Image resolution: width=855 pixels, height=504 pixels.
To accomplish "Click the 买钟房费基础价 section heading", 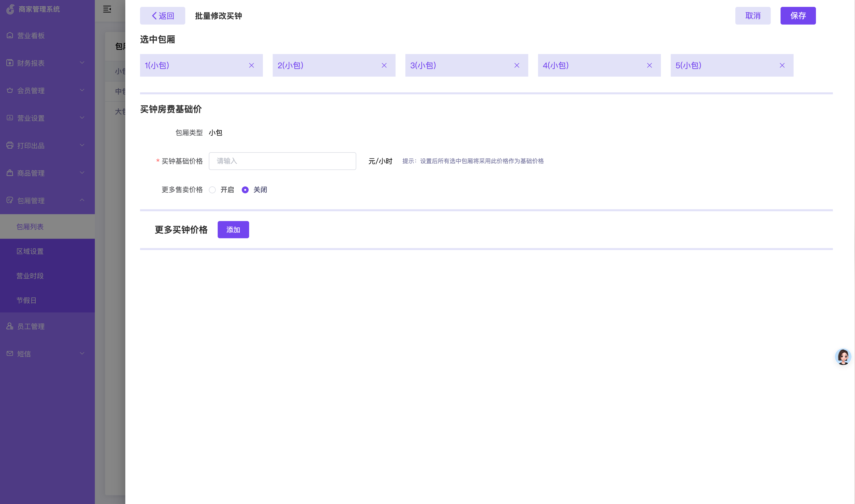I will pos(171,109).
